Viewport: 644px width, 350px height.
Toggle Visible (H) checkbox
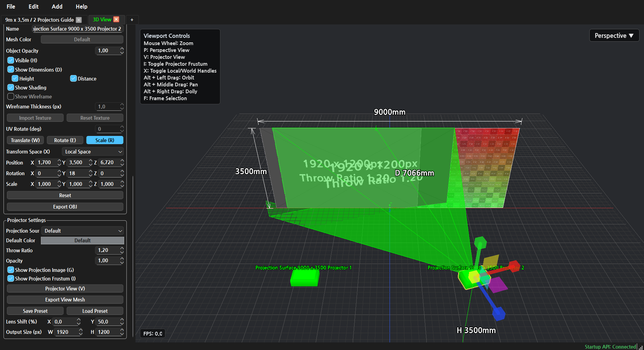pos(11,60)
